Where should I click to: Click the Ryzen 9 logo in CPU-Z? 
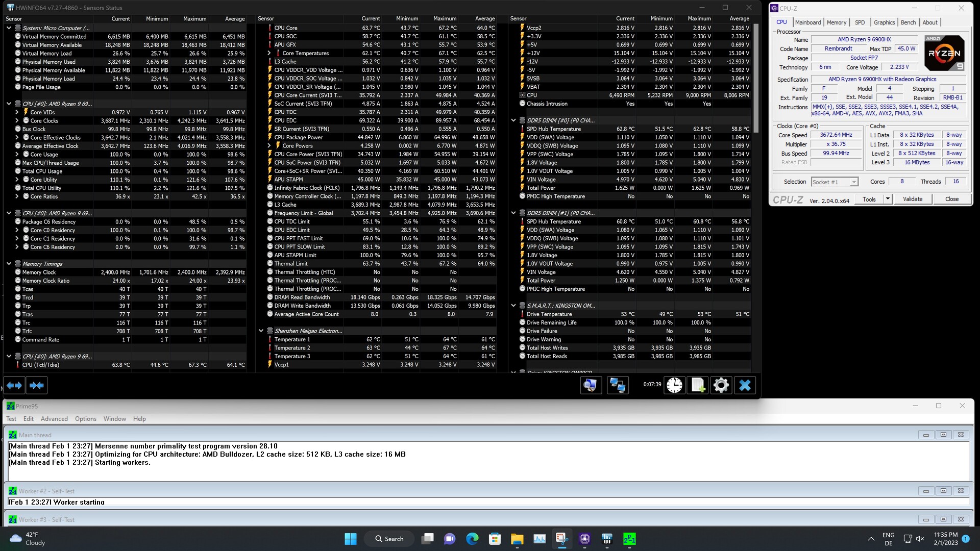click(944, 53)
